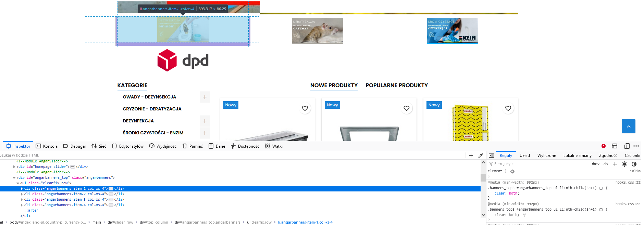The image size is (644, 227).
Task: Click heart icon on second product
Action: tap(406, 108)
